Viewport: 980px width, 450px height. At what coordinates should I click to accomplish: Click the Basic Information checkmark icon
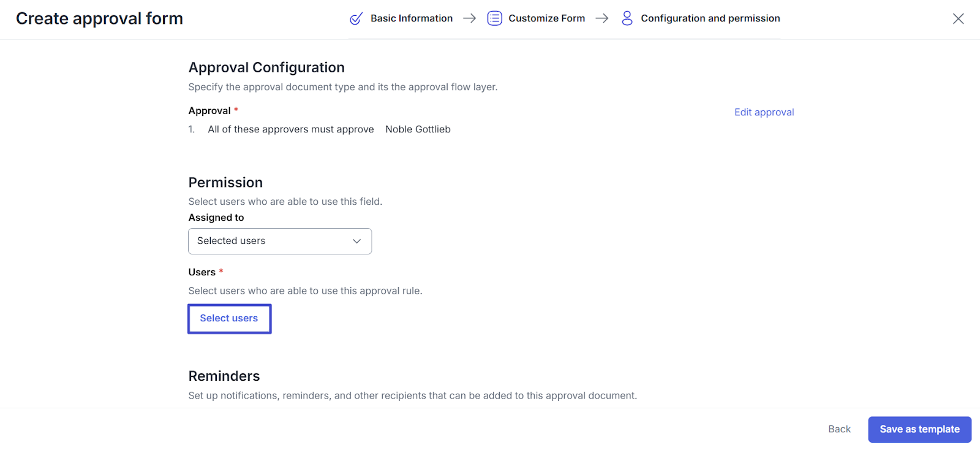[x=356, y=18]
